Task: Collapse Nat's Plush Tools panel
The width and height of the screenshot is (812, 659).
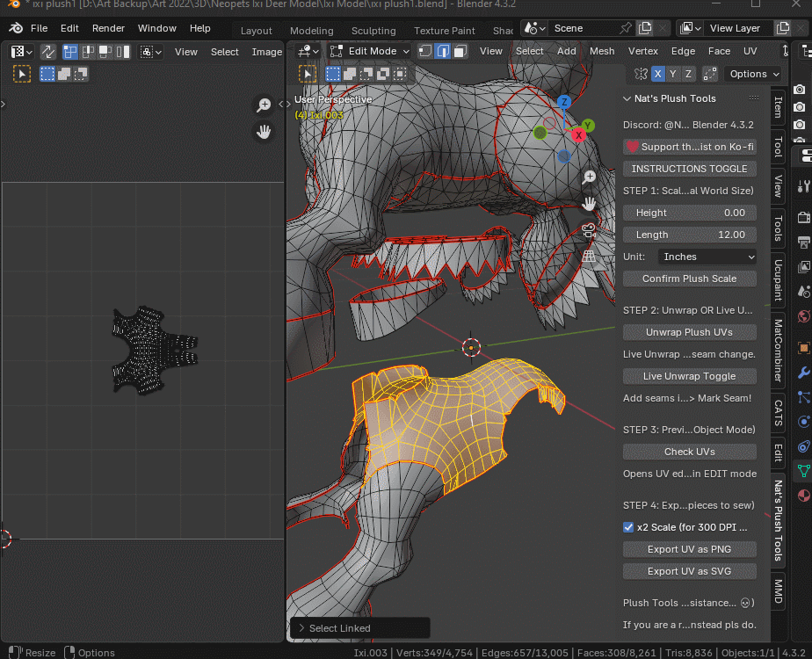Action: click(x=627, y=98)
